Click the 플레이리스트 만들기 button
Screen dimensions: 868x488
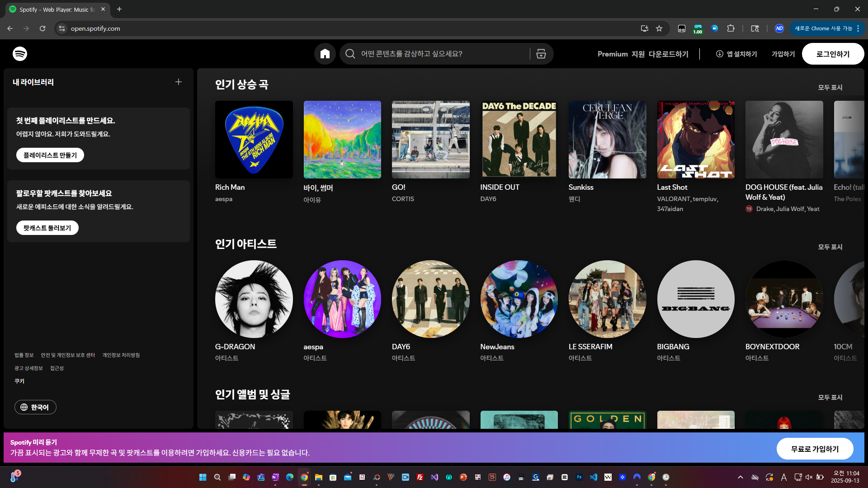50,155
